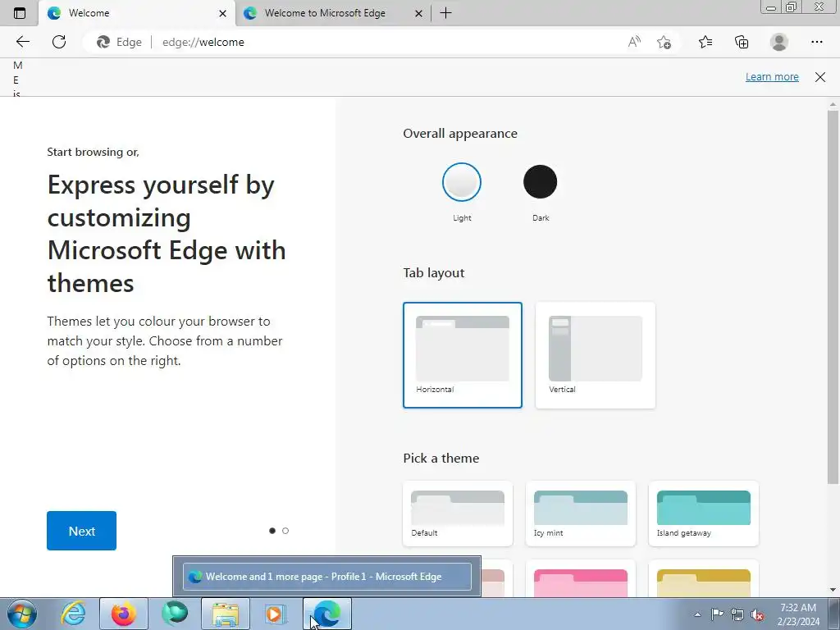The width and height of the screenshot is (840, 630).
Task: Show hidden tray icons arrow
Action: pyautogui.click(x=697, y=614)
